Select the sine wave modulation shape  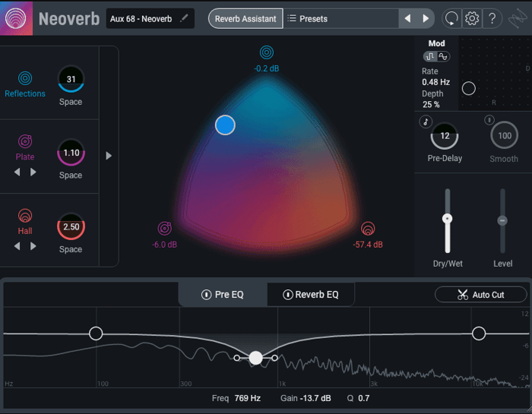(x=443, y=56)
